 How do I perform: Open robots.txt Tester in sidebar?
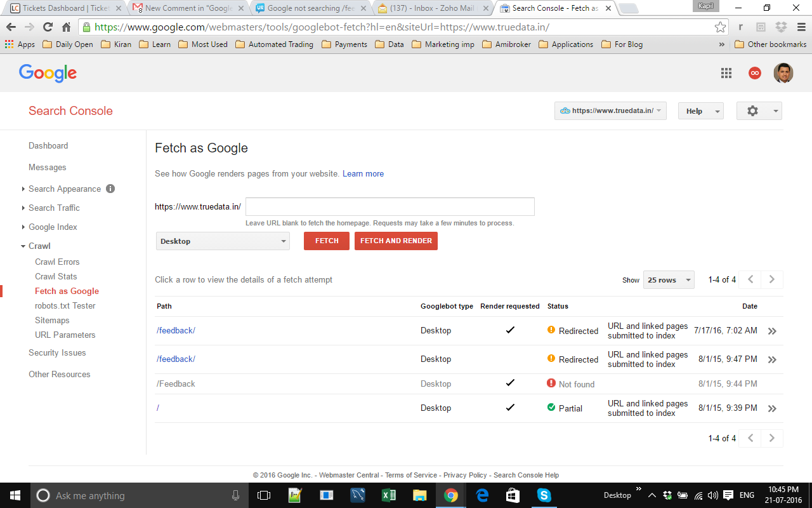tap(65, 305)
